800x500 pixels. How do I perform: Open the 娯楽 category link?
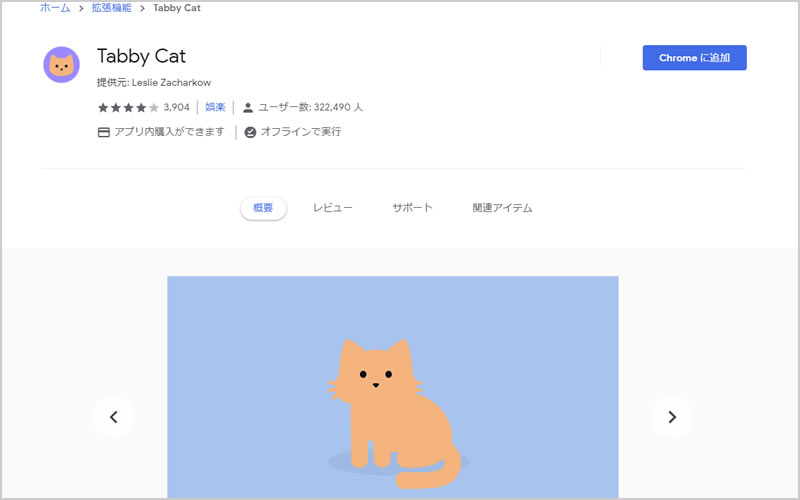tap(215, 107)
